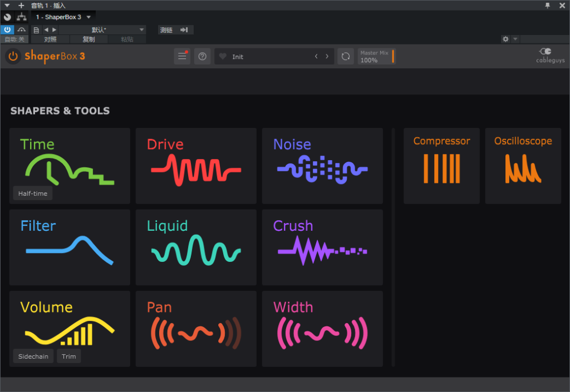Open the preset file page icon
This screenshot has height=392, width=570.
pyautogui.click(x=36, y=30)
